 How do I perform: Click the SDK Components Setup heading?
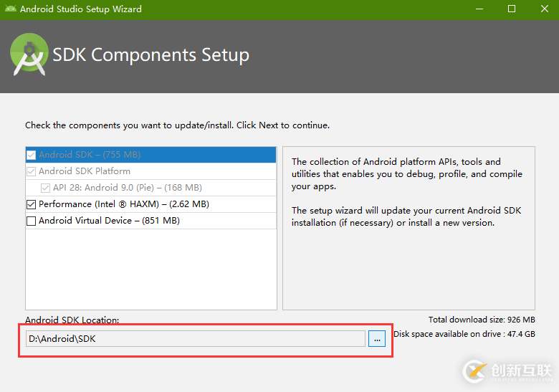coord(150,55)
